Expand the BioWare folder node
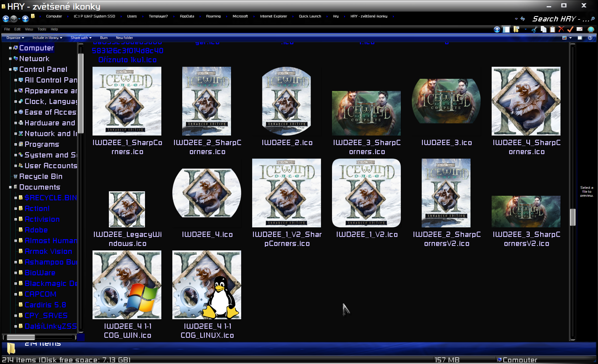This screenshot has width=598, height=364. click(16, 273)
